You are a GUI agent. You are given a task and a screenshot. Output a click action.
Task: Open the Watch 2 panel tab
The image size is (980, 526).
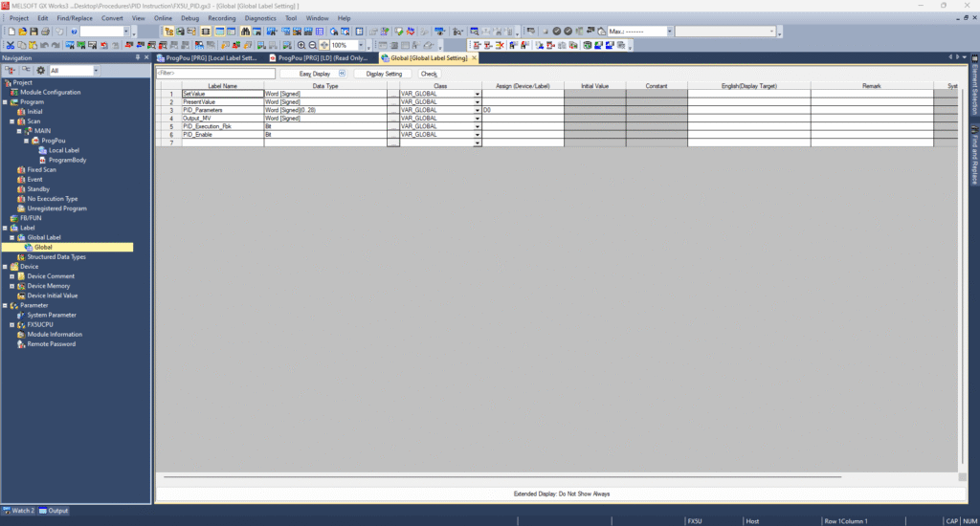pyautogui.click(x=18, y=511)
